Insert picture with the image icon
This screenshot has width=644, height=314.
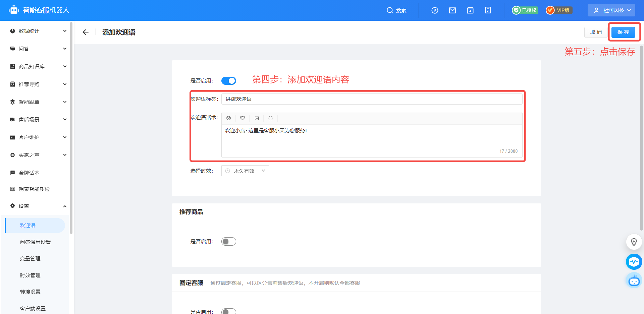[x=257, y=118]
